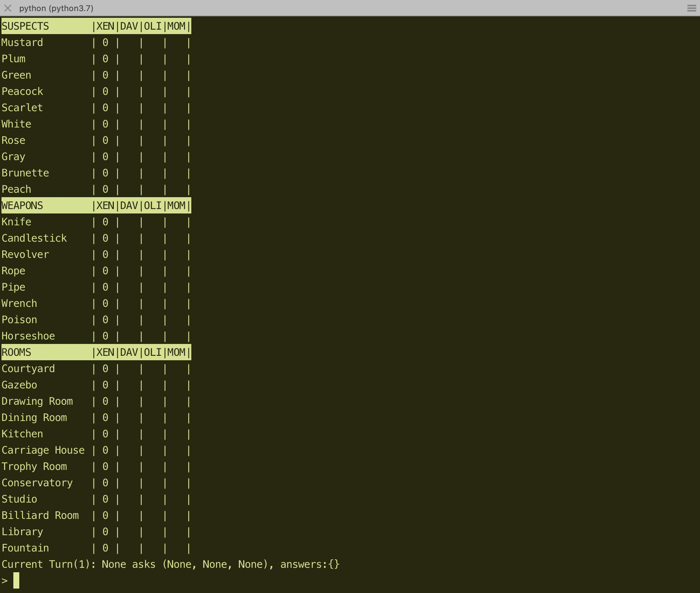The height and width of the screenshot is (593, 700).
Task: Click the Knife weapon name
Action: click(x=16, y=222)
